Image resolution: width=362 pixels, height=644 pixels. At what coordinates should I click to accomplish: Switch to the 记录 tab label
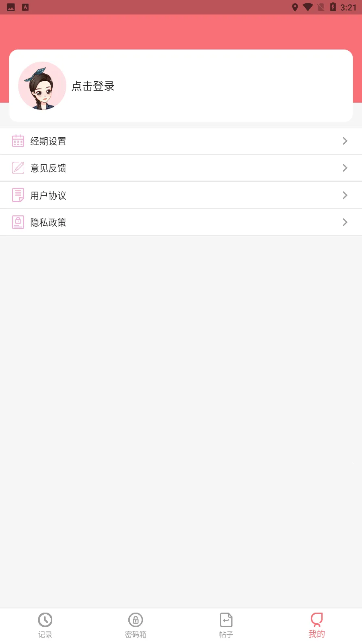click(x=45, y=635)
